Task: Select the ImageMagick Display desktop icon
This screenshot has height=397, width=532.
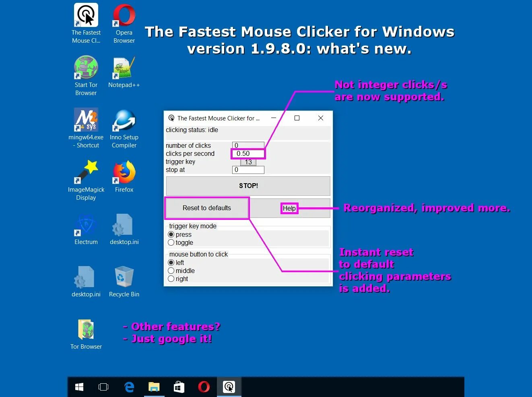Action: tap(86, 180)
